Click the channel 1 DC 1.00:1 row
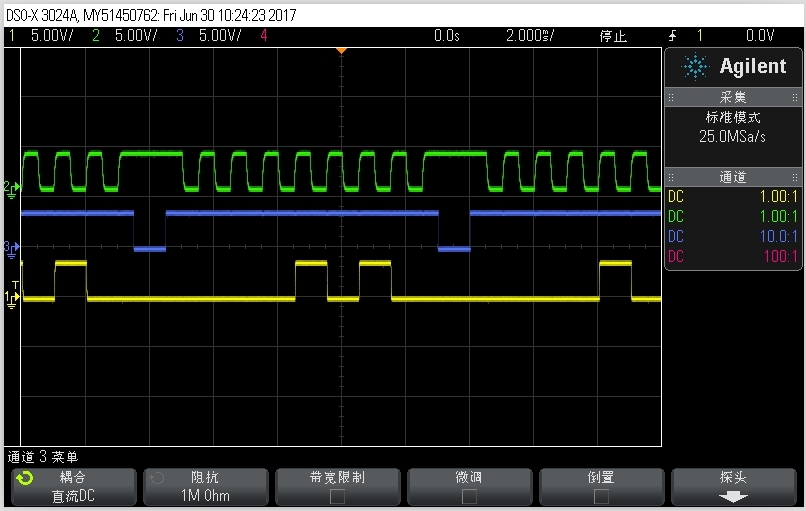This screenshot has height=511, width=806. 733,196
